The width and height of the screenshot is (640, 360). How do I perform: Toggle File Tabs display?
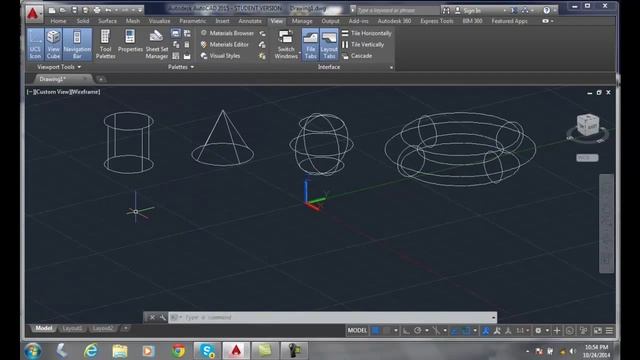point(311,44)
